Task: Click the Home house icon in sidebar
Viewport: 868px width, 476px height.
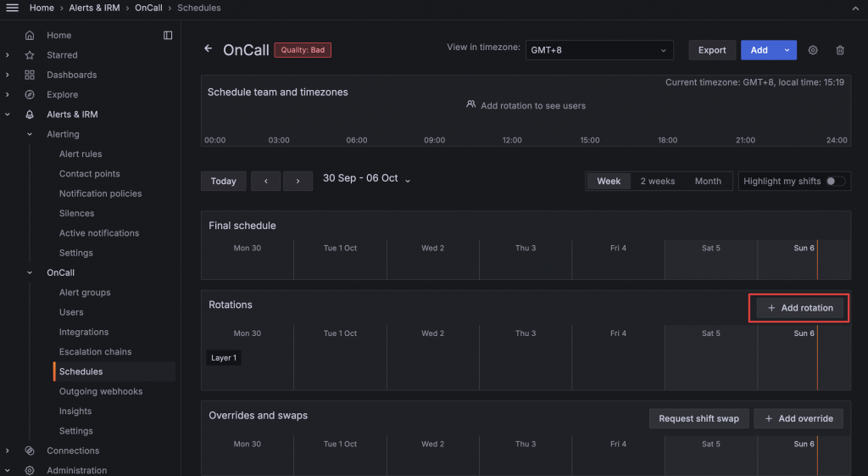Action: (x=30, y=36)
